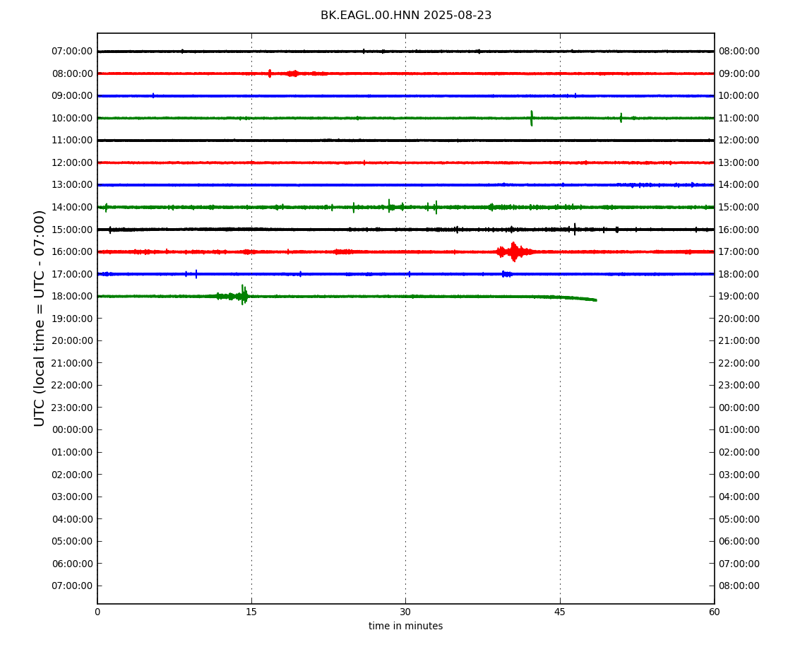This screenshot has height=671, width=812.
Task: Click left axis label 23:00:00
Action: click(72, 408)
